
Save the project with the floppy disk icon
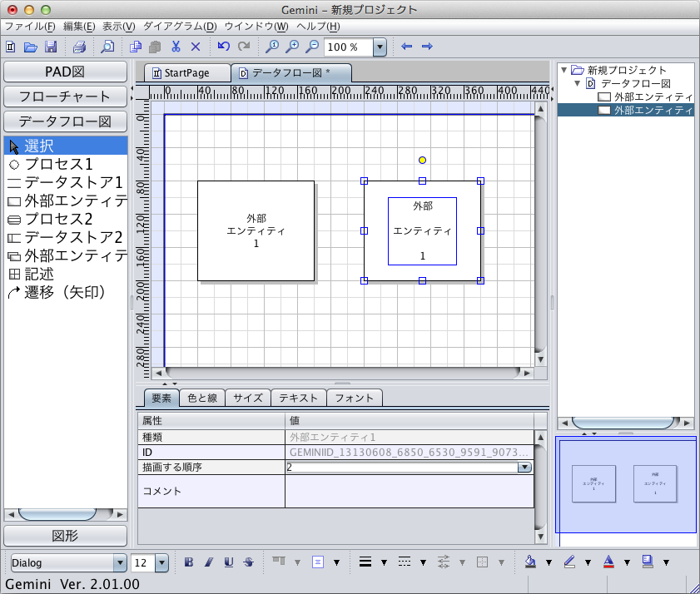[x=51, y=47]
